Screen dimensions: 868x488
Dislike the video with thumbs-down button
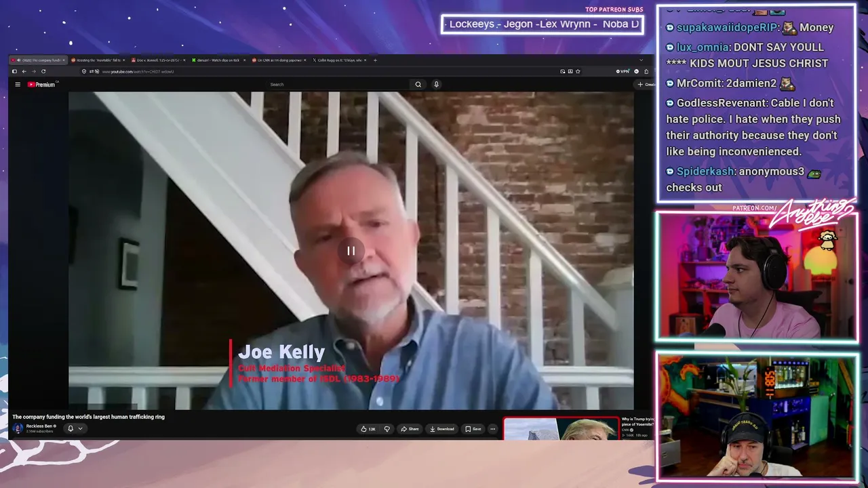coord(387,429)
